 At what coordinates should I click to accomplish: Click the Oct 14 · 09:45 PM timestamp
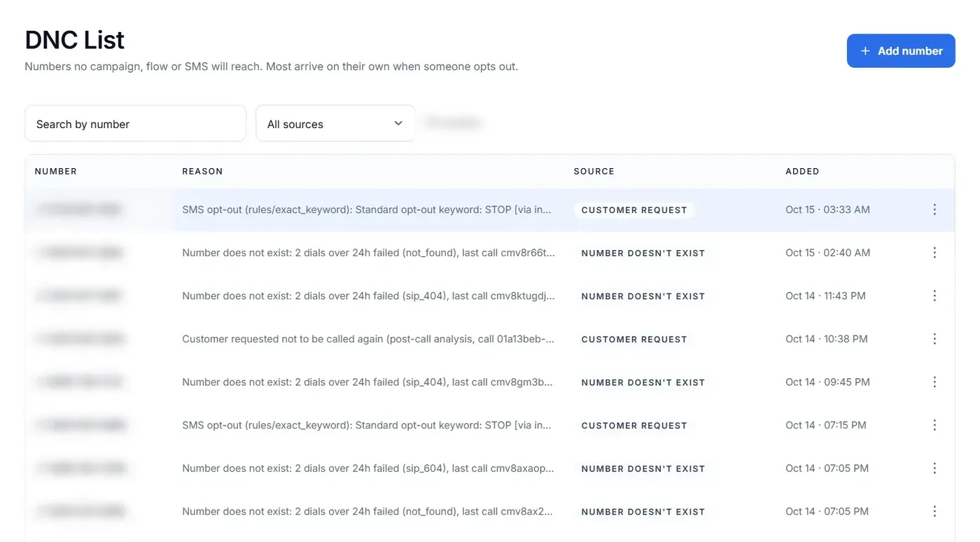point(827,382)
